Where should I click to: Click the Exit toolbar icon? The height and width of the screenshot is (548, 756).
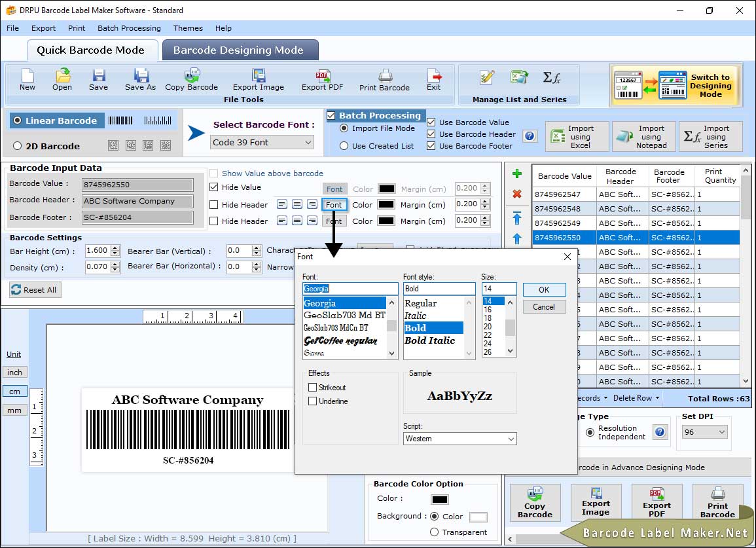433,80
